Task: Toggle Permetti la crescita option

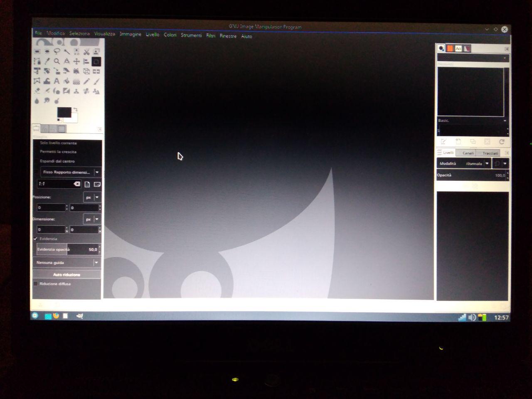Action: point(58,152)
